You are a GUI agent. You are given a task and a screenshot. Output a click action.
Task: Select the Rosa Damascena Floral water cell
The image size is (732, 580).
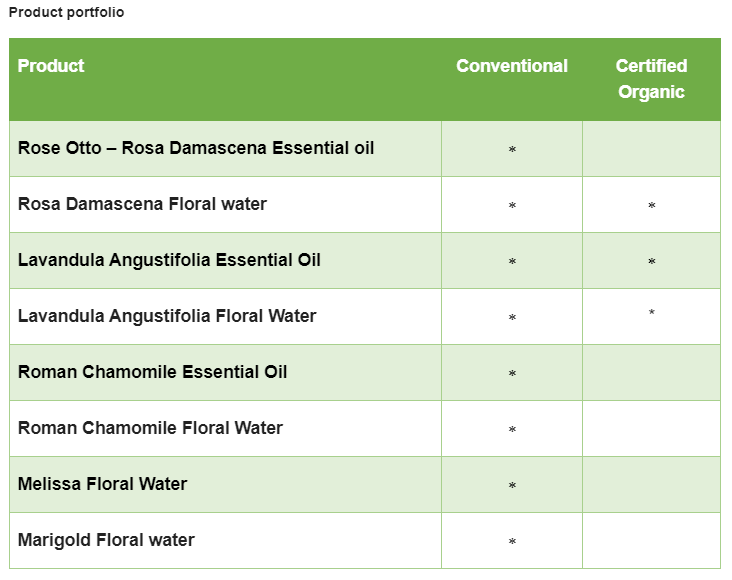click(142, 204)
